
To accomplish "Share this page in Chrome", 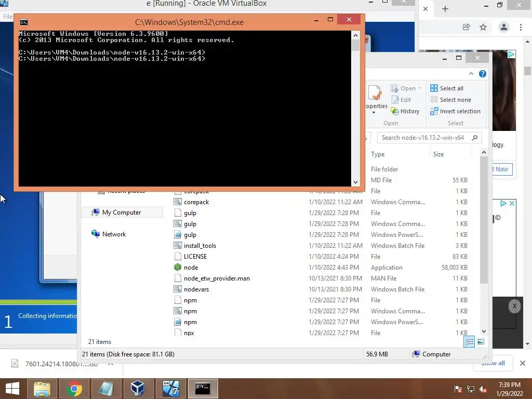I will point(466,27).
